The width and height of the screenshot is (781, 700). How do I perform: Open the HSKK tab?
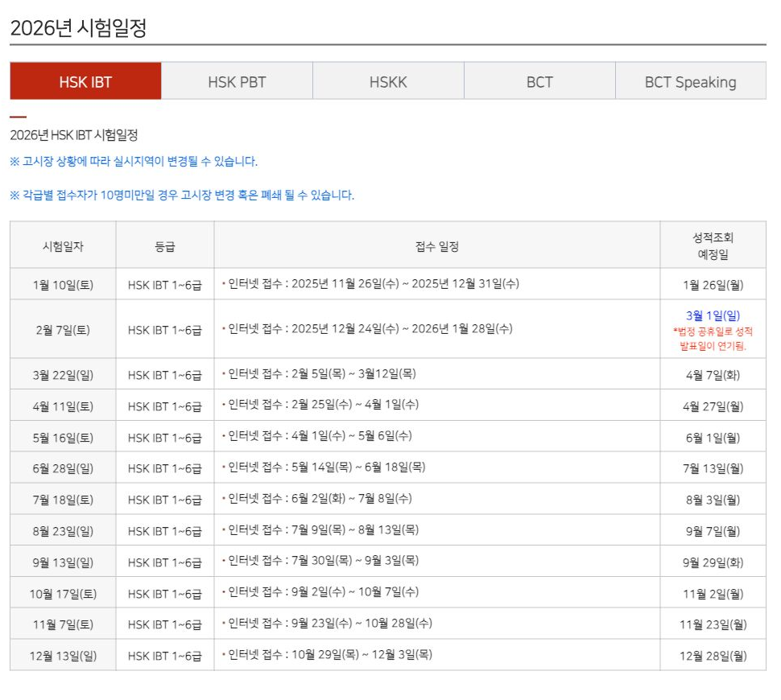[x=389, y=81]
